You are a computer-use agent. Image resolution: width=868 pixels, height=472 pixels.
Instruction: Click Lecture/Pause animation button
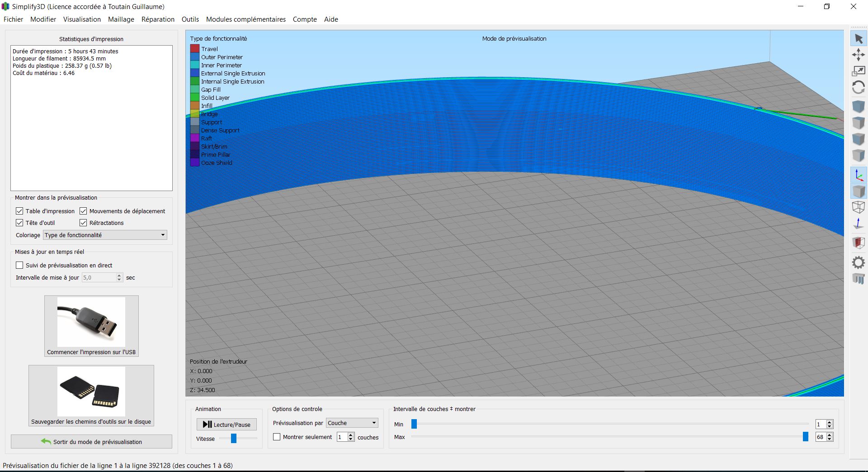(226, 424)
